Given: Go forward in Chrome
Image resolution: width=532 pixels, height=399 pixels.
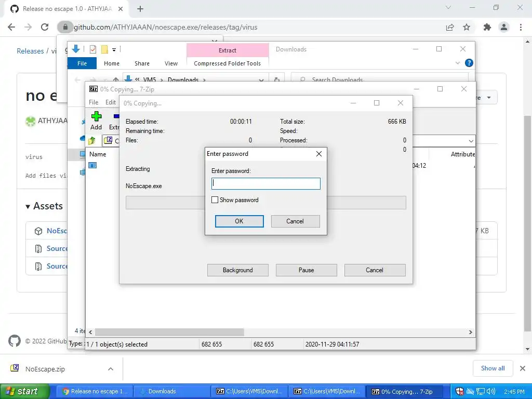Looking at the screenshot, I should (28, 27).
